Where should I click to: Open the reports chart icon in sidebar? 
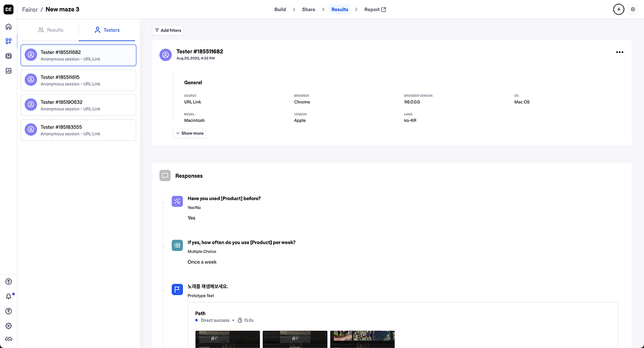pyautogui.click(x=9, y=71)
